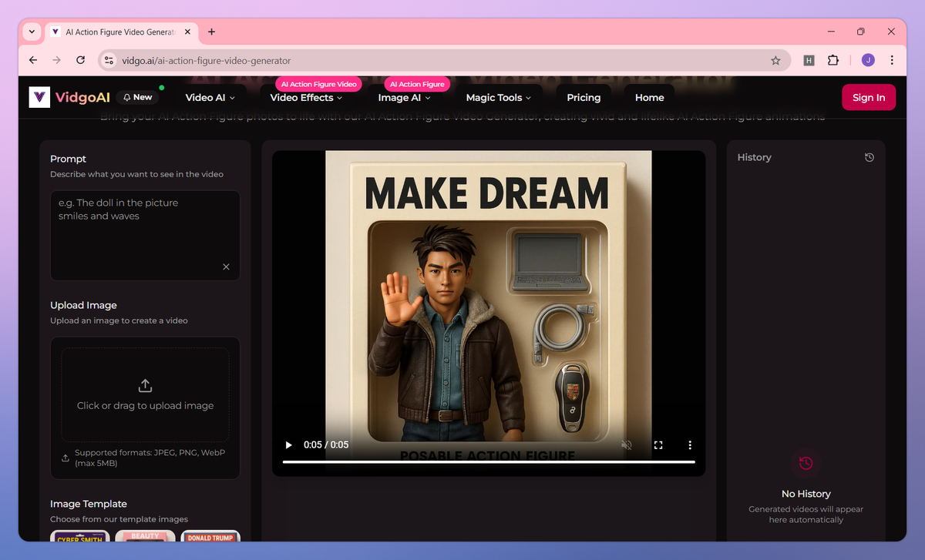Click the History panel title

click(754, 157)
